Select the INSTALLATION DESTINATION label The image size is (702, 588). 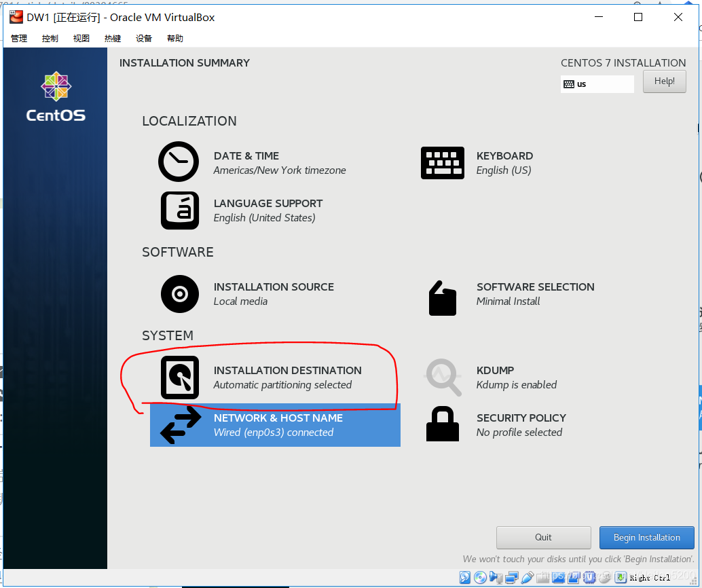(x=287, y=370)
